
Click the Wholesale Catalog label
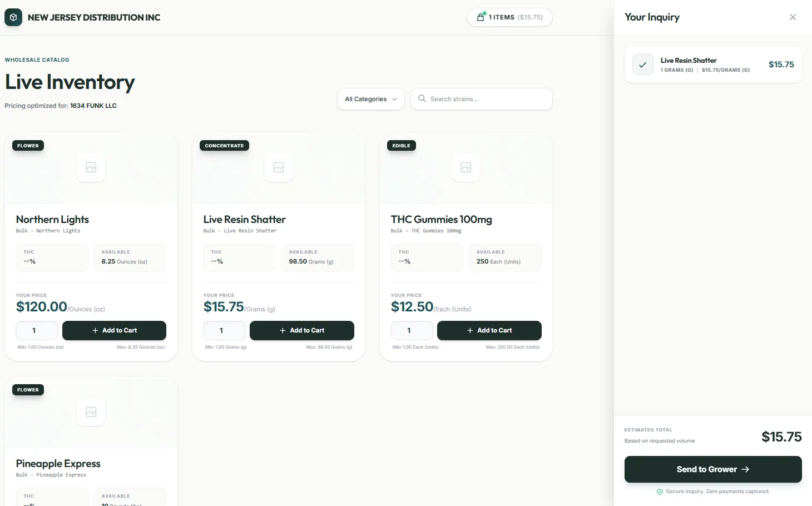pyautogui.click(x=37, y=59)
